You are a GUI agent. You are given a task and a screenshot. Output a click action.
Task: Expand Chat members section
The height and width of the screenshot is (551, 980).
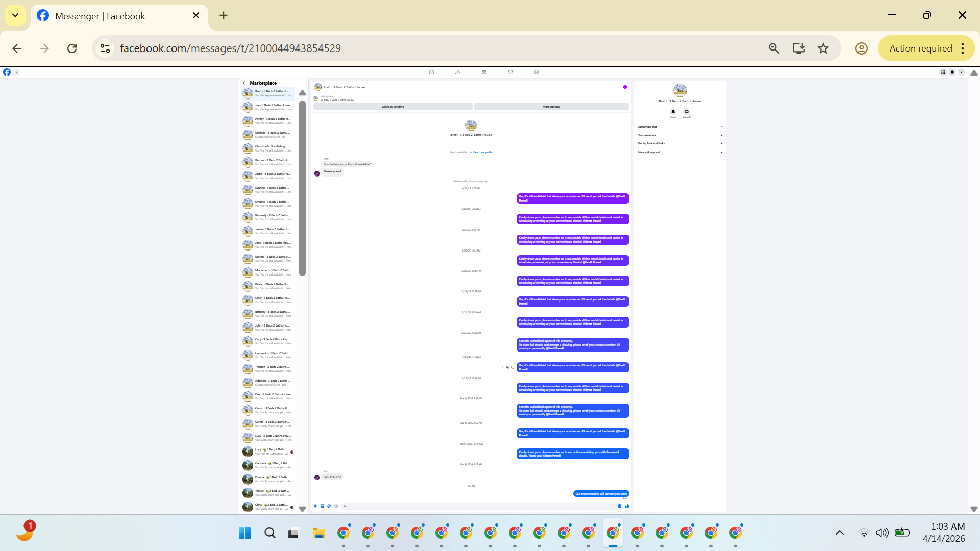tap(679, 135)
